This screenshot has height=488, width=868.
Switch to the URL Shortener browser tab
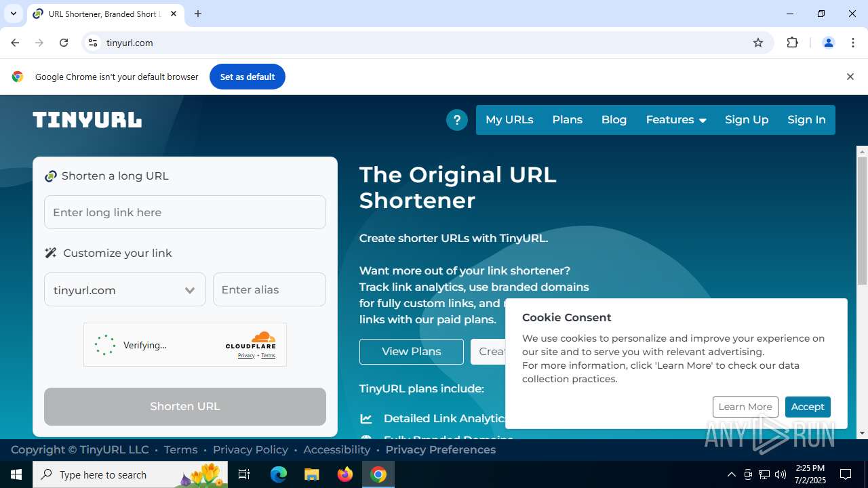pyautogui.click(x=105, y=14)
